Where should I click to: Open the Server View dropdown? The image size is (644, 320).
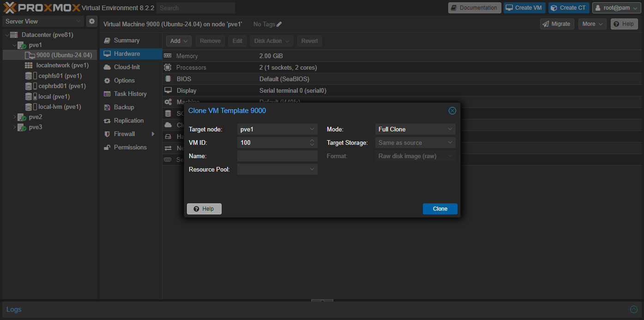tap(43, 21)
